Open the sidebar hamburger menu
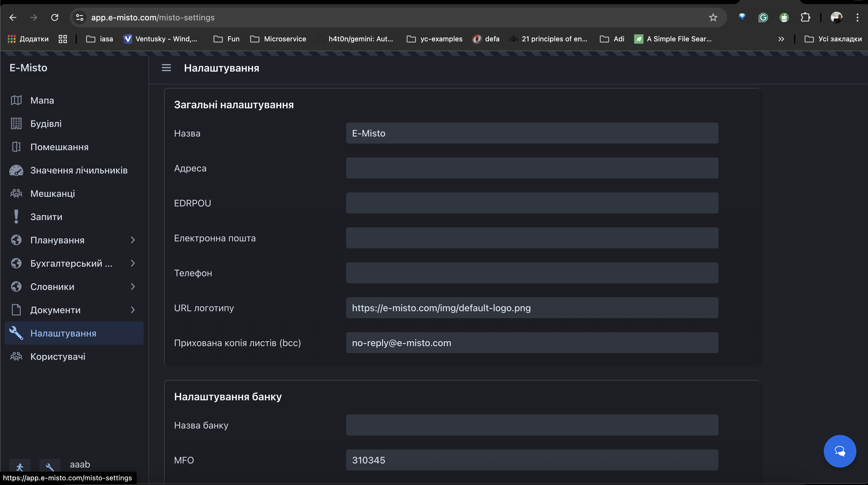The image size is (868, 485). [166, 68]
